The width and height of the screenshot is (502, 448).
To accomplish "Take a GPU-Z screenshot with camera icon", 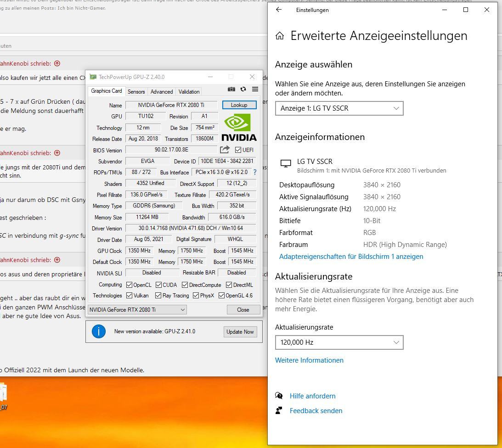I will (x=231, y=90).
